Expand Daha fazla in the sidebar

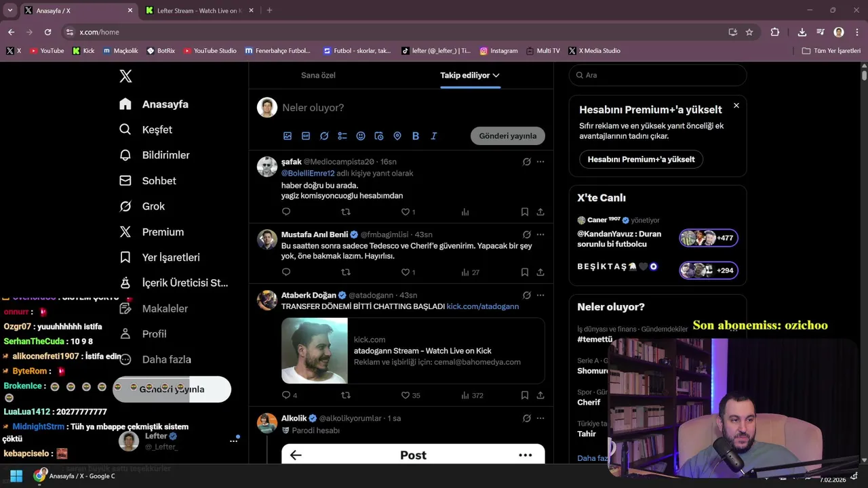(155, 360)
